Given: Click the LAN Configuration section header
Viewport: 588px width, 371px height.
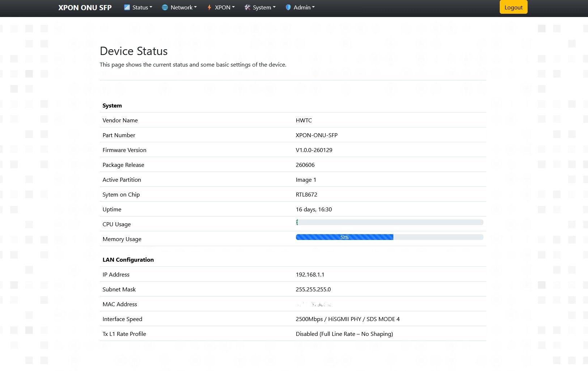Looking at the screenshot, I should pos(128,260).
